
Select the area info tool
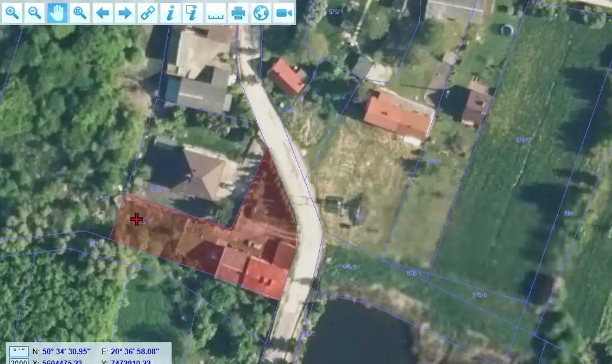(193, 13)
